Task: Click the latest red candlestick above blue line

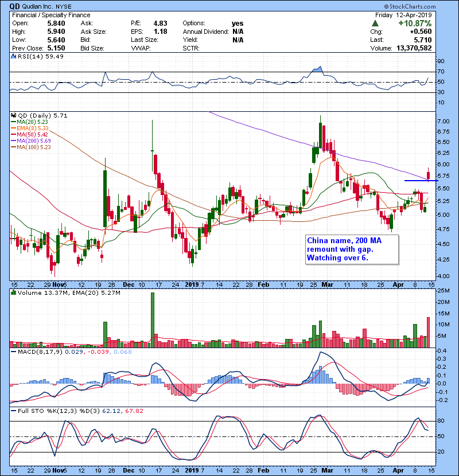Action: [429, 174]
